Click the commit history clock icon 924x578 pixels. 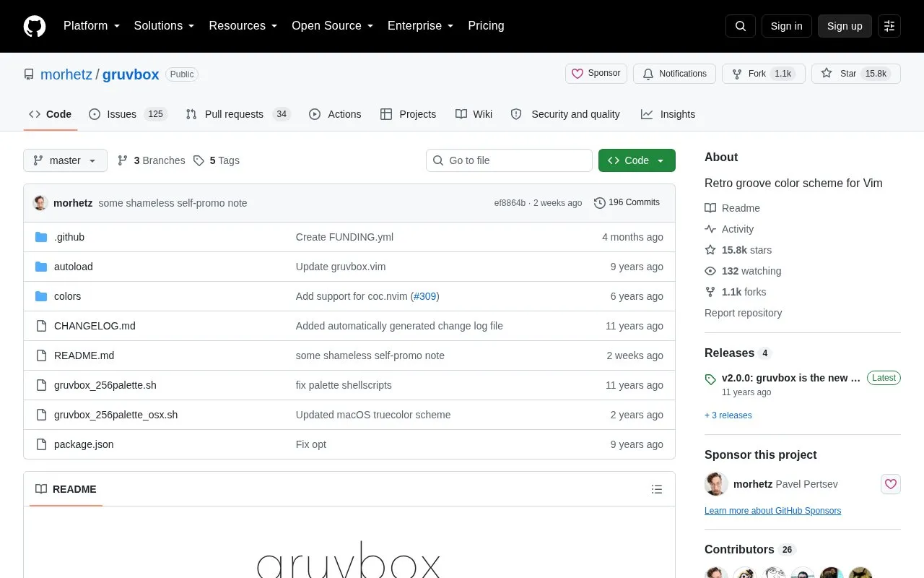[x=599, y=203]
